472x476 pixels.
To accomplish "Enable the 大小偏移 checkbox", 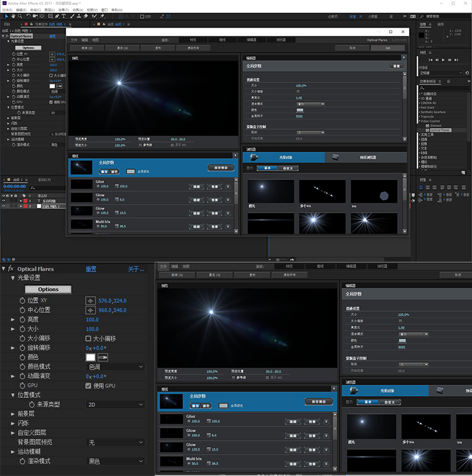I will click(x=89, y=338).
